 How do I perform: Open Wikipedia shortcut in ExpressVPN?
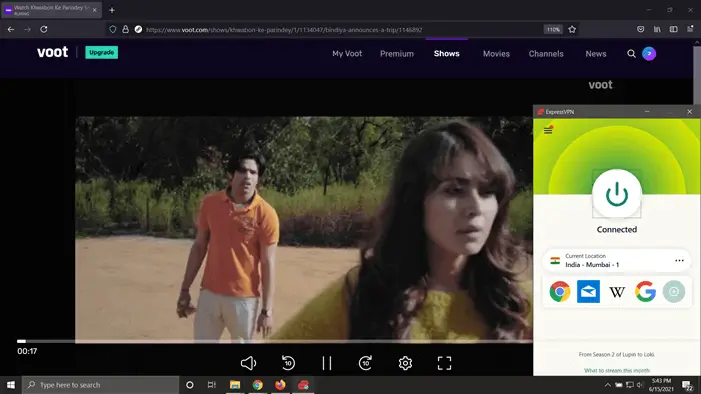point(617,292)
